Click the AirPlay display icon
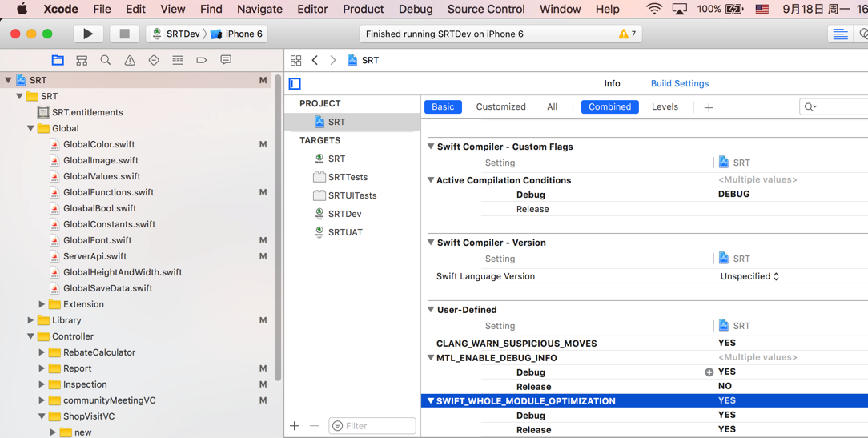Screen dimensions: 868x438 [x=679, y=9]
